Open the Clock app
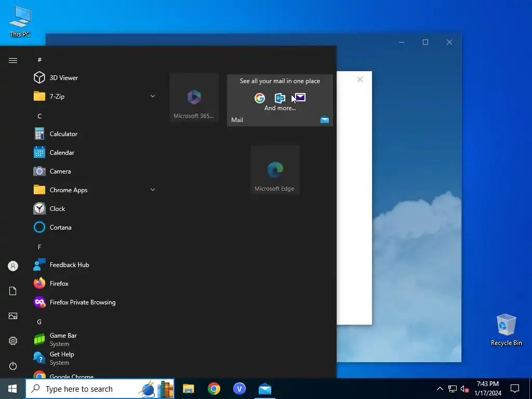 pos(95,209)
